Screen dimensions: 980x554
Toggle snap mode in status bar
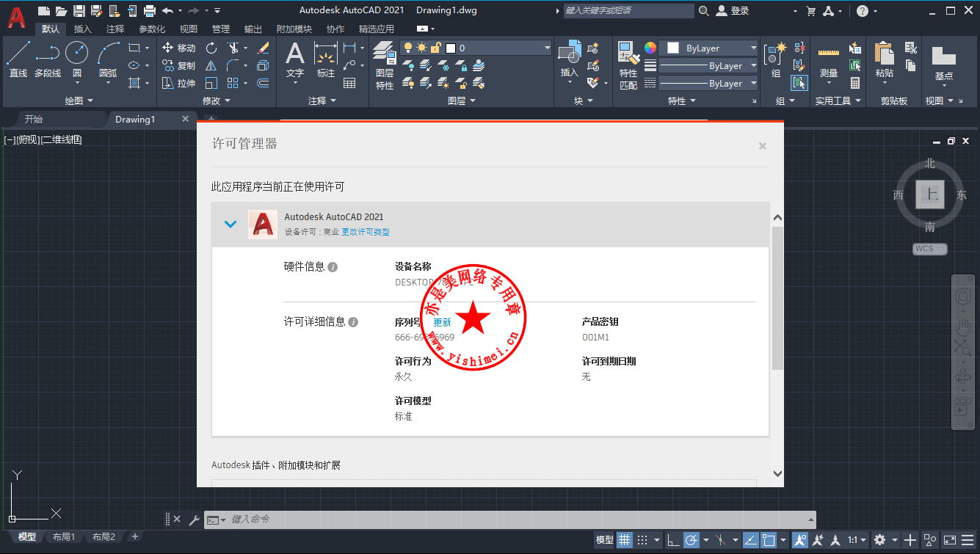642,540
